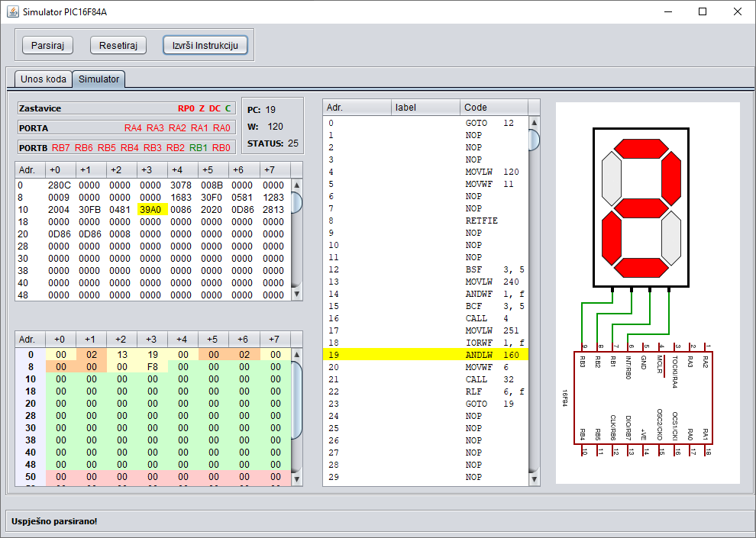This screenshot has height=538, width=756.
Task: Select code row RETFIE at address 8
Action: [426, 221]
